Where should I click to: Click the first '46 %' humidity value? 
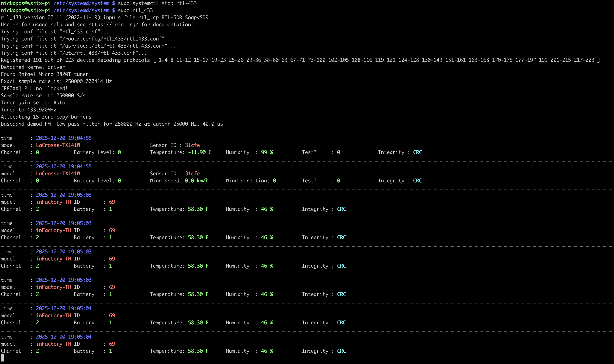(x=267, y=209)
